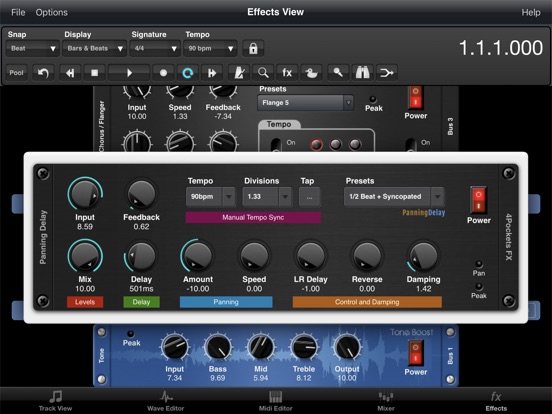Click the Tone Boost Output knob
The height and width of the screenshot is (414, 552).
coord(347,347)
